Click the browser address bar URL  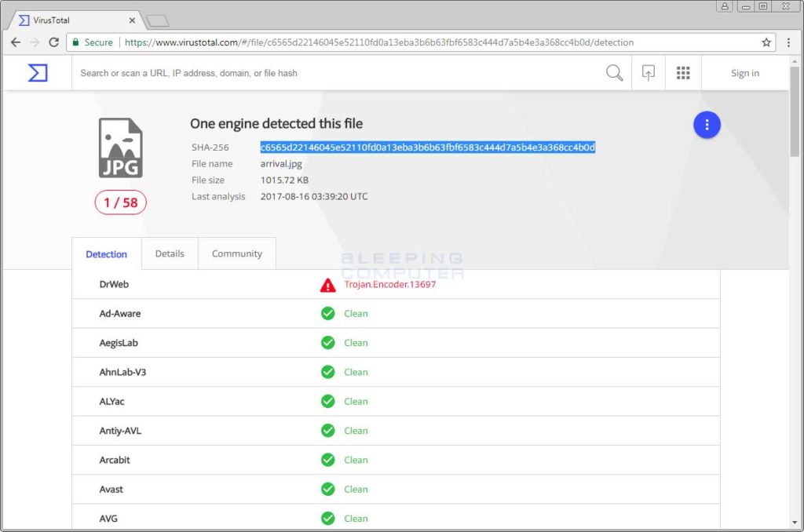point(379,42)
